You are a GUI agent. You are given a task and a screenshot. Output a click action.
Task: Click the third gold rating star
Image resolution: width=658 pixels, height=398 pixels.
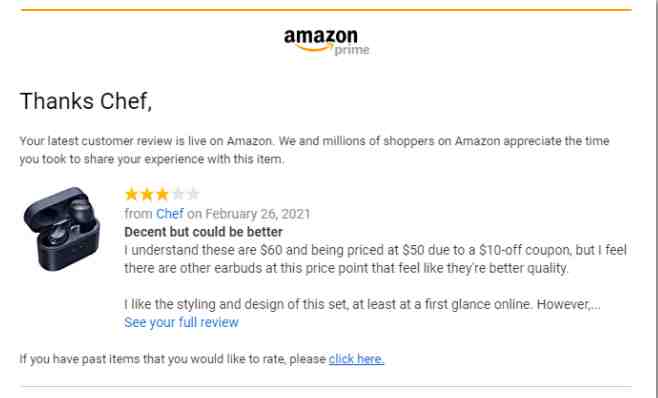162,194
